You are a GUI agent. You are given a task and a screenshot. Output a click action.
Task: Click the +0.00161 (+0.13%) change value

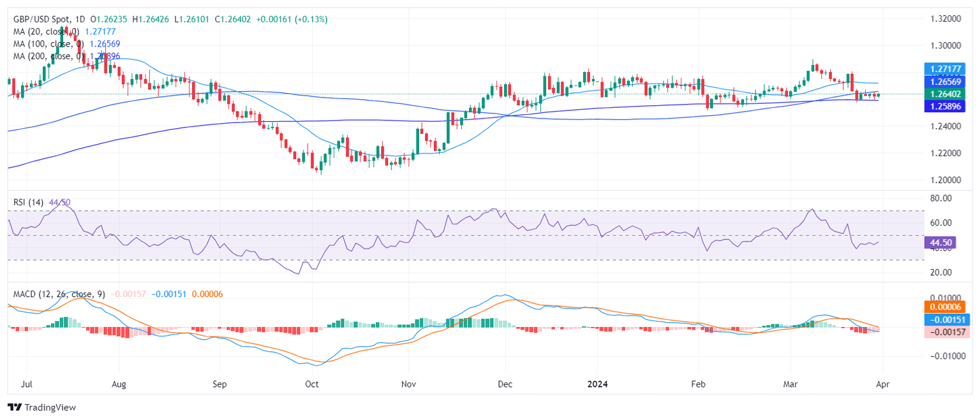pyautogui.click(x=292, y=20)
